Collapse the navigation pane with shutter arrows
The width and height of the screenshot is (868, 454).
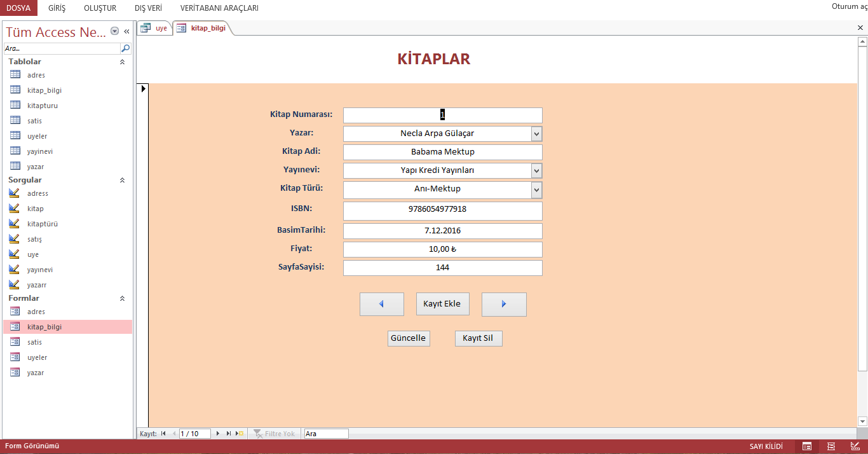point(126,31)
